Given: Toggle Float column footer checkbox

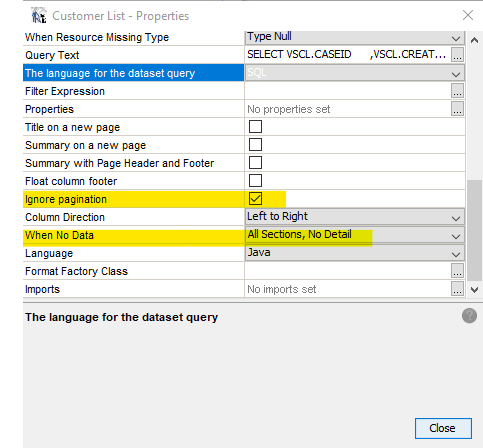Looking at the screenshot, I should pyautogui.click(x=255, y=181).
